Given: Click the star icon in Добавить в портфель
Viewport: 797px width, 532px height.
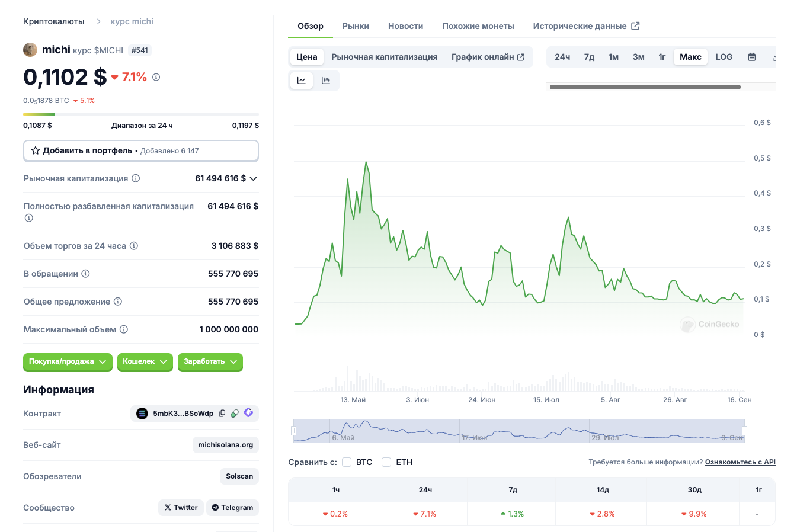Looking at the screenshot, I should (x=36, y=150).
